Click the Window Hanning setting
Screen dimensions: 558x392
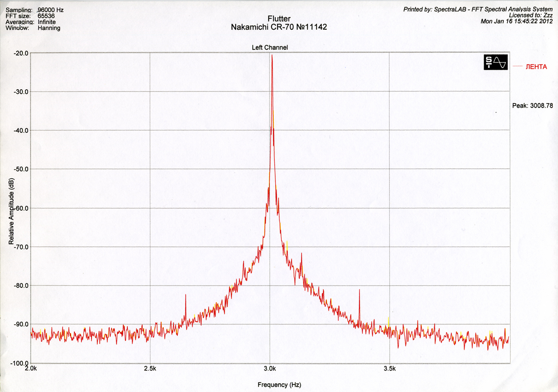click(x=49, y=28)
